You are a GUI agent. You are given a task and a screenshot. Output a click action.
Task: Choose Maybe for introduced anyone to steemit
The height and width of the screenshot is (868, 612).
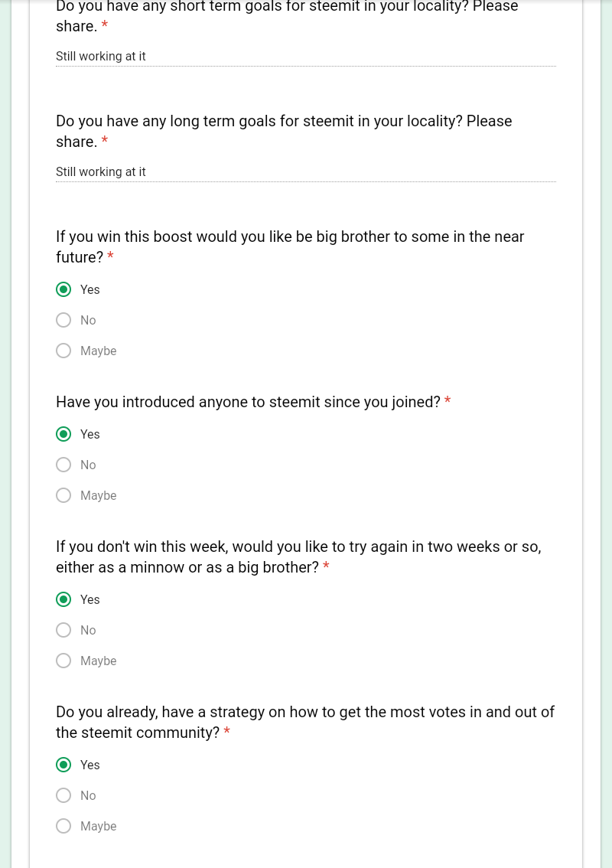click(63, 495)
